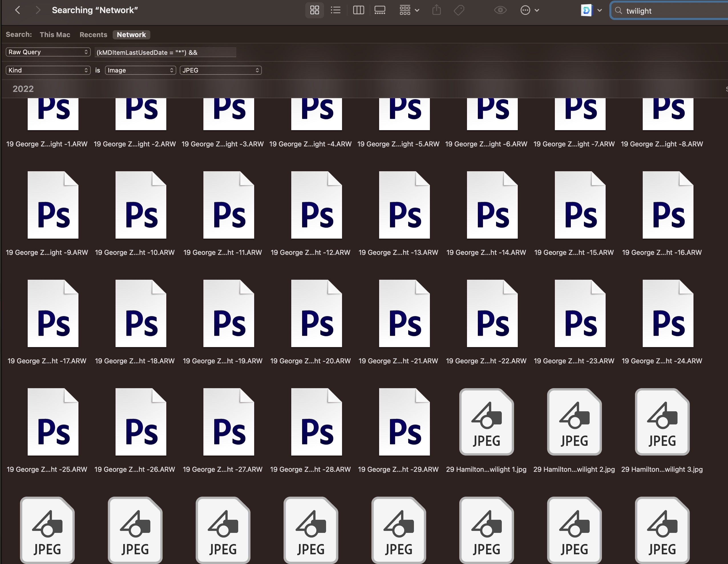Switch to gallery view
Viewport: 728px width, 564px height.
click(x=380, y=10)
